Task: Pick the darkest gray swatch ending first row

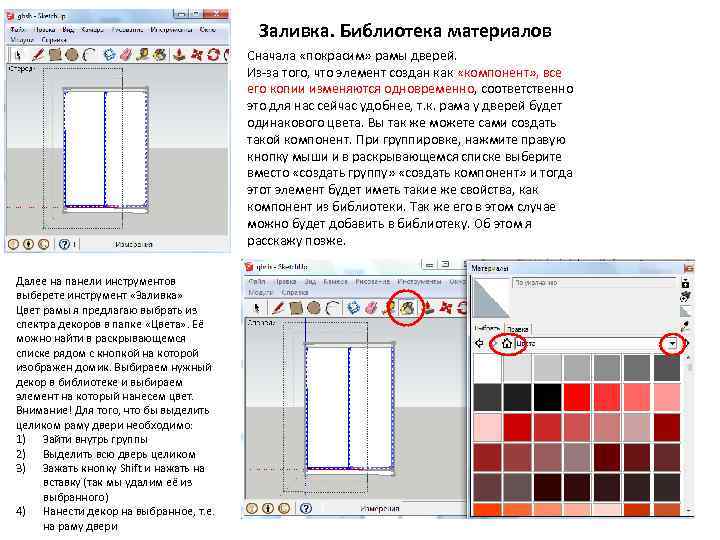Action: tap(667, 367)
